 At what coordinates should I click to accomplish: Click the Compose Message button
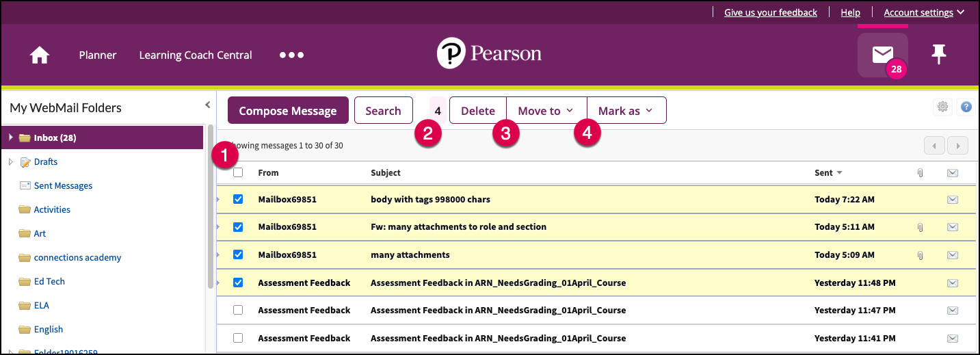click(288, 111)
